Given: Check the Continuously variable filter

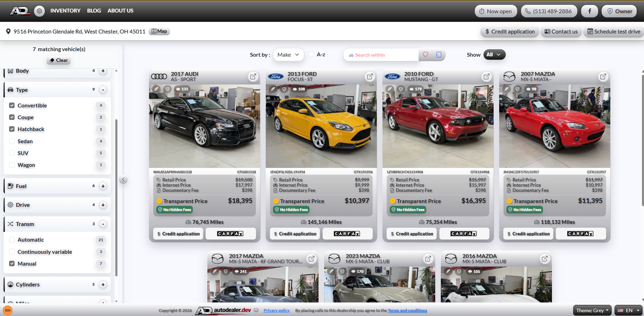Looking at the screenshot, I should coord(12,252).
